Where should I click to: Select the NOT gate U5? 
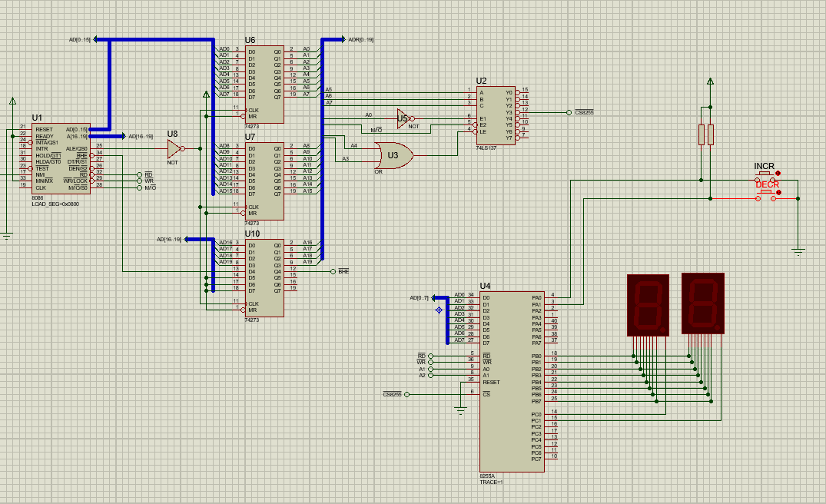point(403,119)
